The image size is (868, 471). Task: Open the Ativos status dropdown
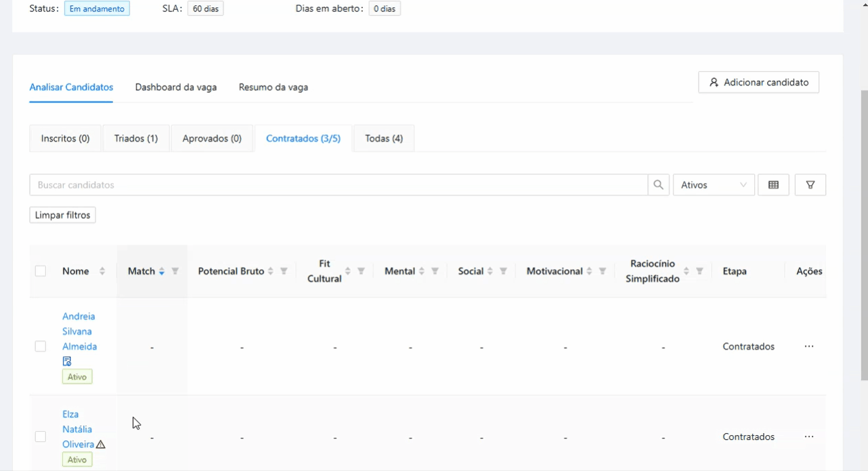pyautogui.click(x=714, y=185)
